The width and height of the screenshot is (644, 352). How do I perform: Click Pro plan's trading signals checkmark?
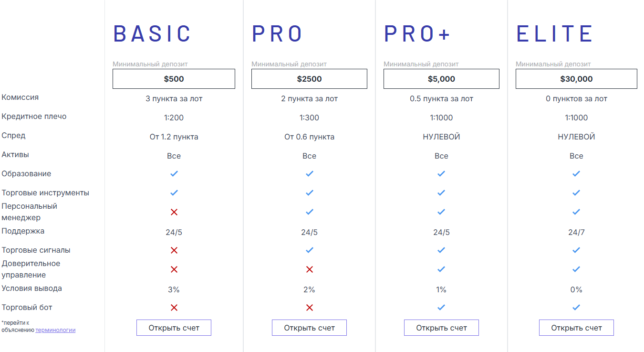point(310,250)
